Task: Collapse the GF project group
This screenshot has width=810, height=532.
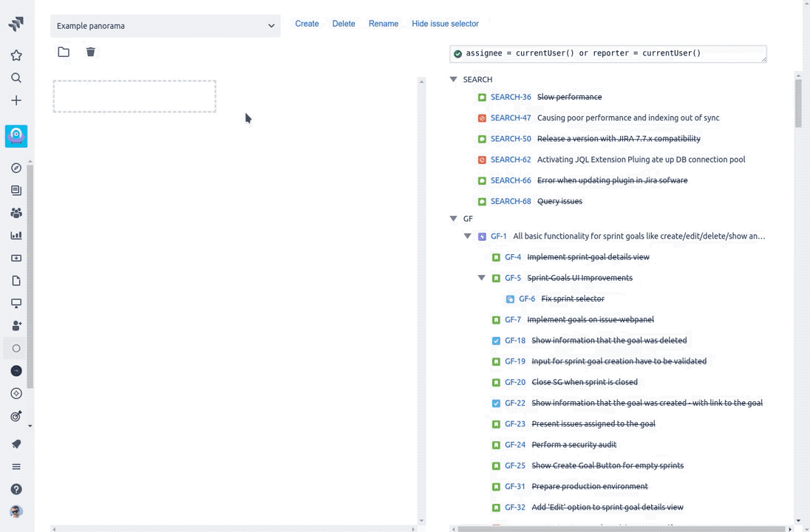Action: coord(453,219)
